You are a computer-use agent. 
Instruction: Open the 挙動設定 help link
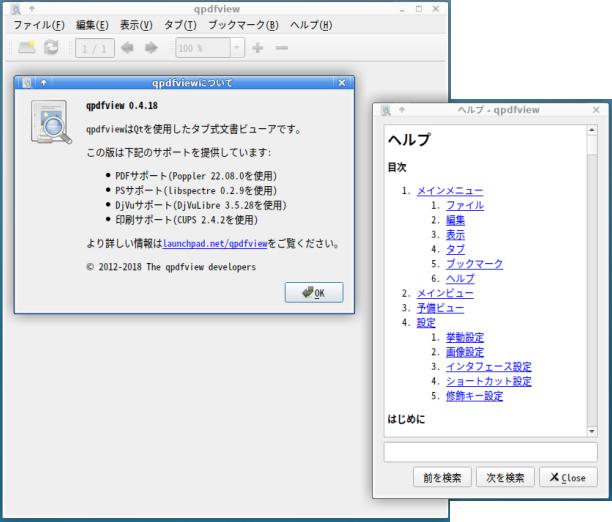click(465, 337)
